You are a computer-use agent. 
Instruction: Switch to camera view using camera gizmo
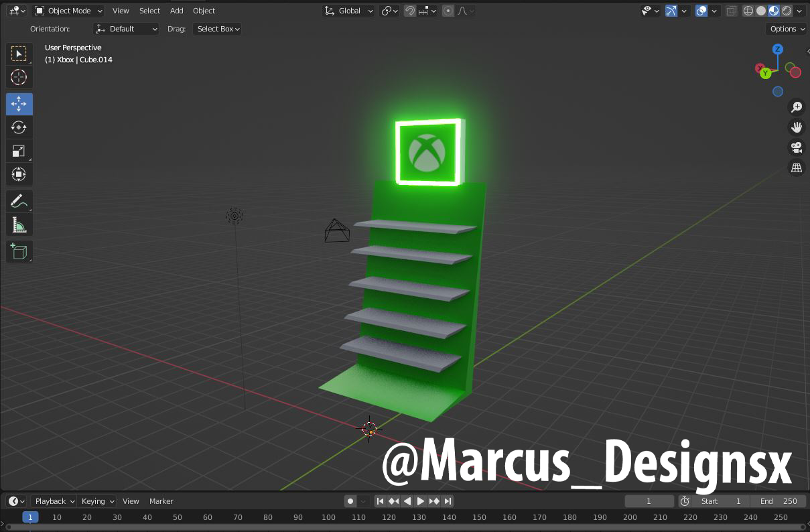(797, 147)
